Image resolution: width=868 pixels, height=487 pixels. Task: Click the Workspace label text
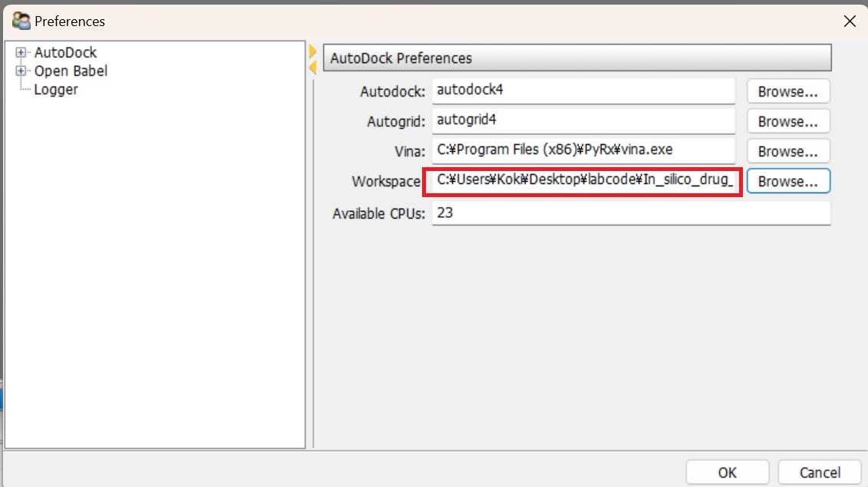click(386, 182)
